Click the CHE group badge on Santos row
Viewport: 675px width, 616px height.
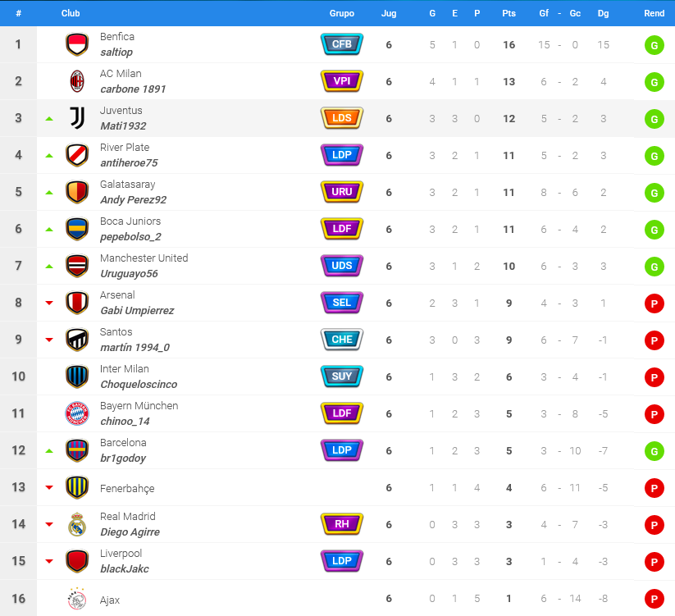[x=342, y=340]
